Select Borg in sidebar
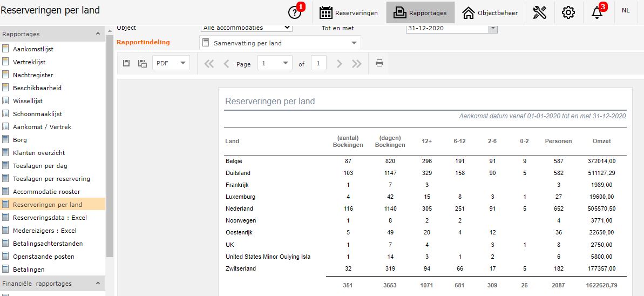The height and width of the screenshot is (296, 644). click(20, 140)
